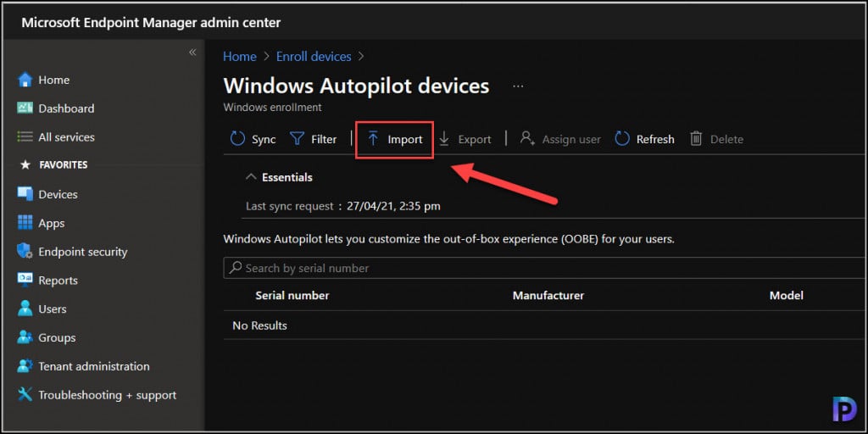
Task: Sort by Serial number column header
Action: click(292, 296)
